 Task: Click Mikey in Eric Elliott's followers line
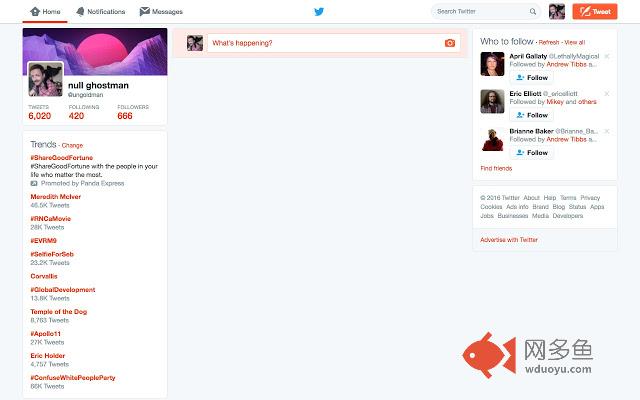tap(555, 102)
